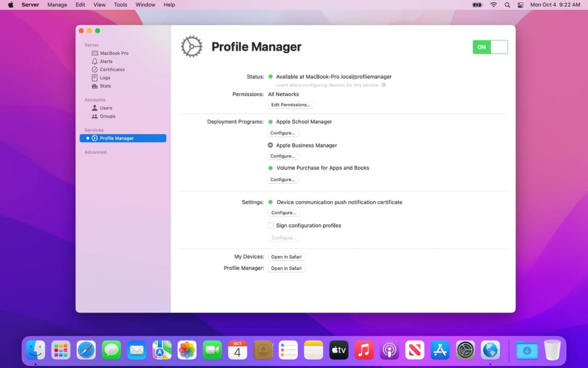This screenshot has width=588, height=368.
Task: Launch Safari from the Dock
Action: coord(86,351)
